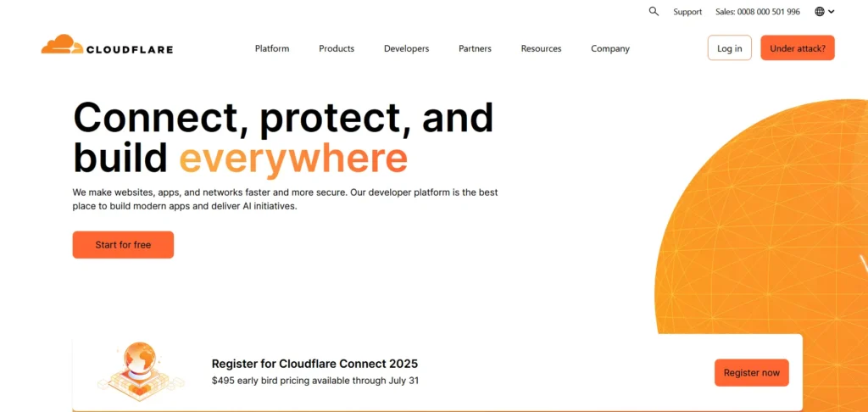Viewport: 868px width, 412px height.
Task: Select Partners in the navigation bar
Action: (475, 48)
